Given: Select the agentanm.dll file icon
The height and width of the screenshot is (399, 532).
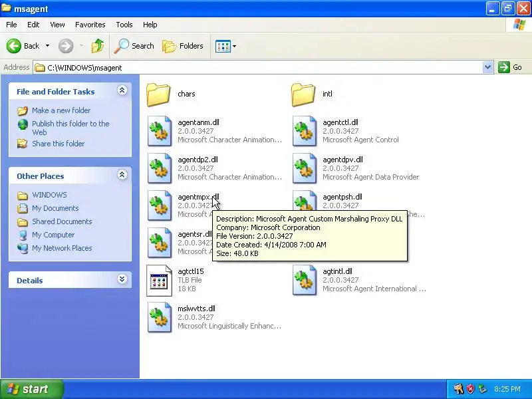Looking at the screenshot, I should (159, 131).
